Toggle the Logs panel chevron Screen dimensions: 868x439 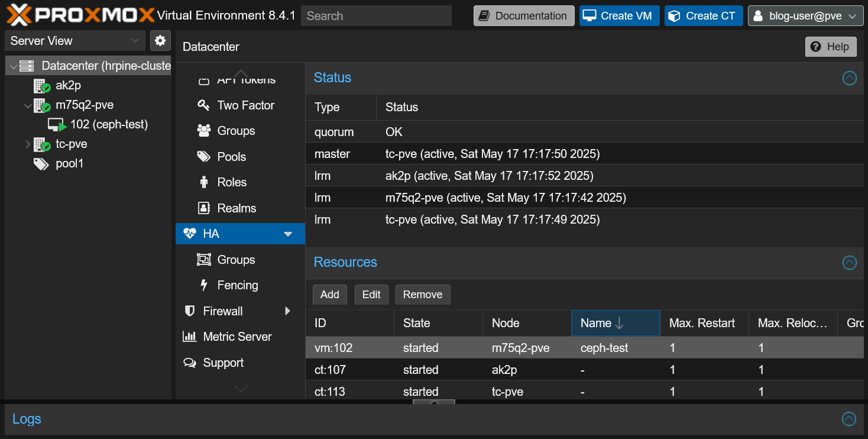[x=848, y=419]
